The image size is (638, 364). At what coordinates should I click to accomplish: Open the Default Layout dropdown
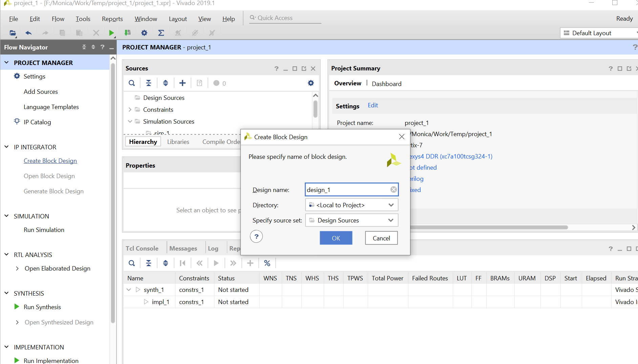click(x=599, y=33)
